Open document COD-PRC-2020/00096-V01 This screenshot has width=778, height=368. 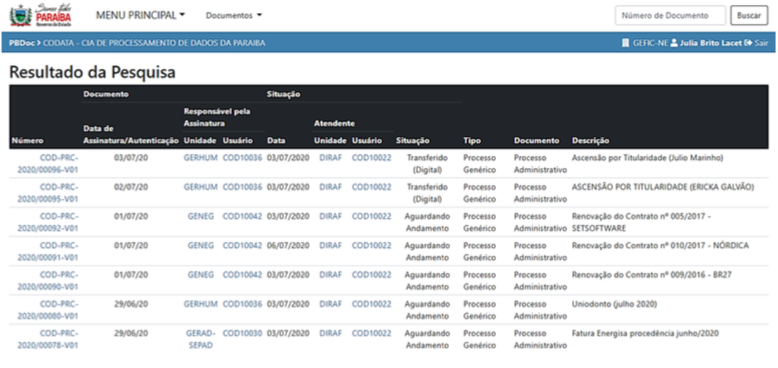click(x=48, y=164)
